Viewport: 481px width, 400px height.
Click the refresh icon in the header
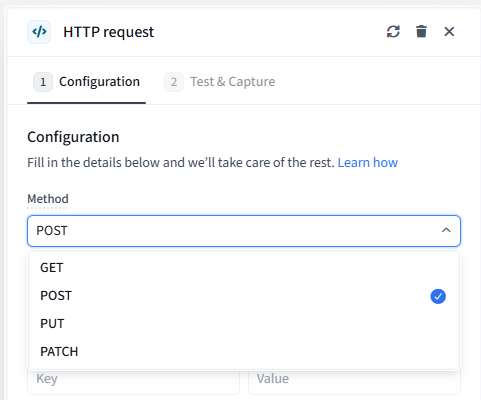(x=393, y=32)
